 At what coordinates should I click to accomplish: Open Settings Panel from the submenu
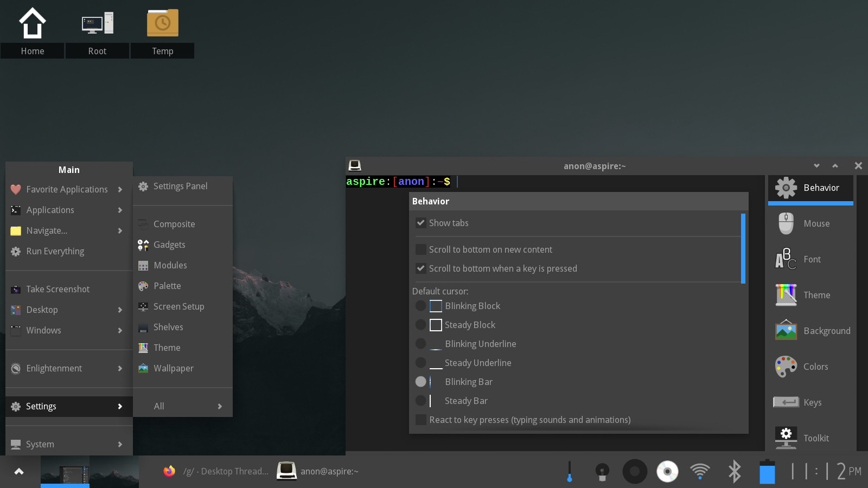(x=183, y=186)
